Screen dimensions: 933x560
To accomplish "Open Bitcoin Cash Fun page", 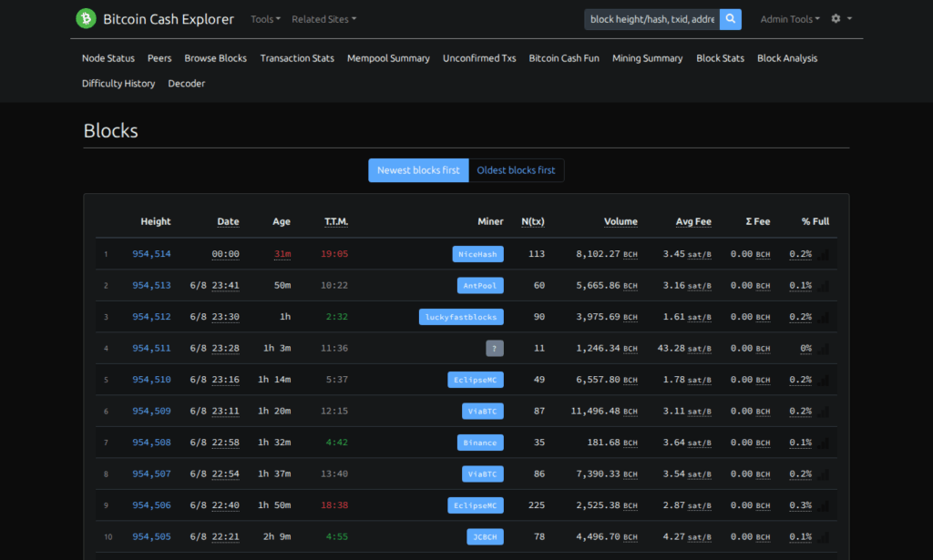I will click(564, 58).
